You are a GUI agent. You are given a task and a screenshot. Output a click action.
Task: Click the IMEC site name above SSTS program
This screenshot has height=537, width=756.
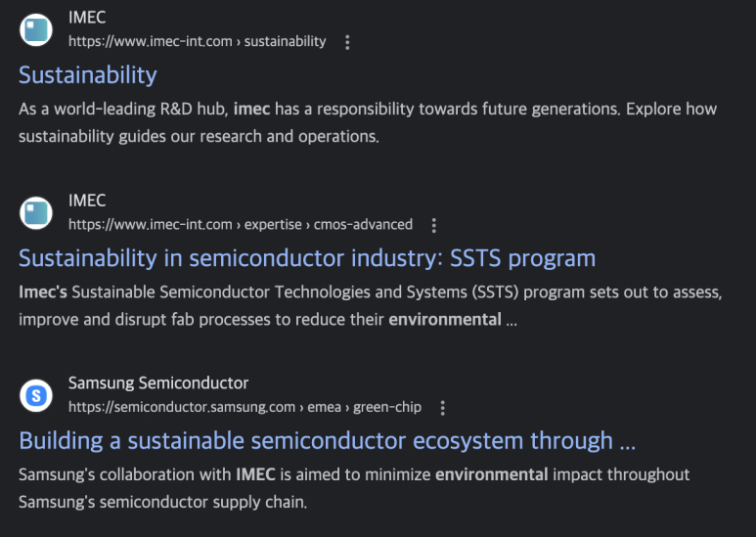87,201
